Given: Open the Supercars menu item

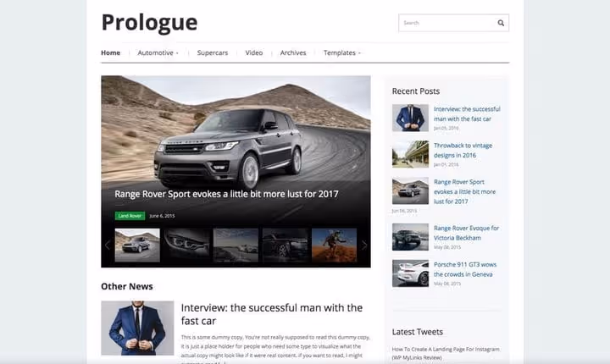Looking at the screenshot, I should (x=213, y=52).
